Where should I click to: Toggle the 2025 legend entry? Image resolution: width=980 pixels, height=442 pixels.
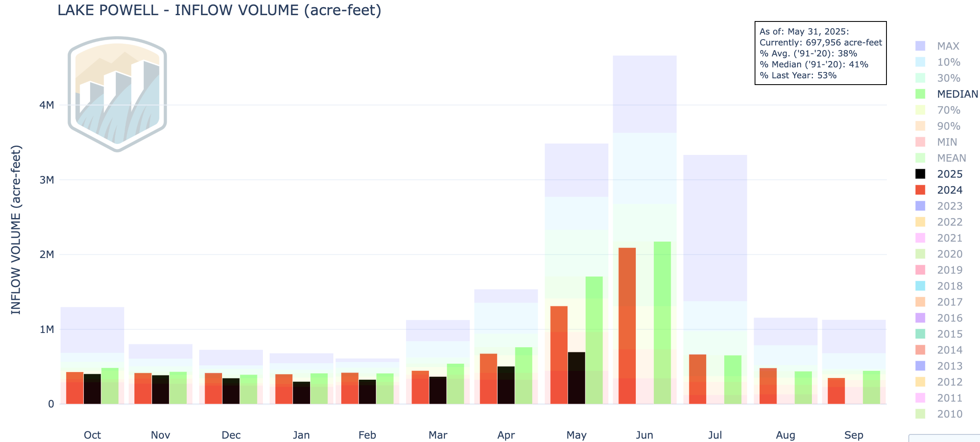click(x=949, y=174)
